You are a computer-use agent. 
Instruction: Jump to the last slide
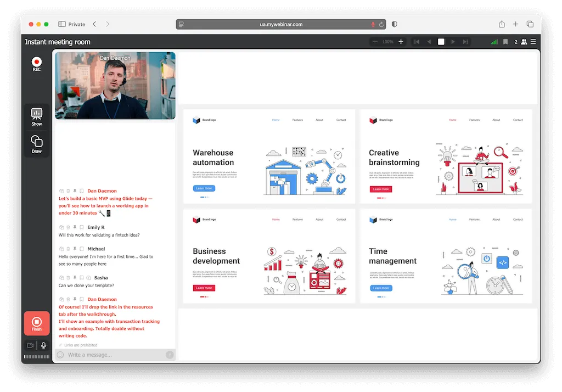[x=465, y=42]
